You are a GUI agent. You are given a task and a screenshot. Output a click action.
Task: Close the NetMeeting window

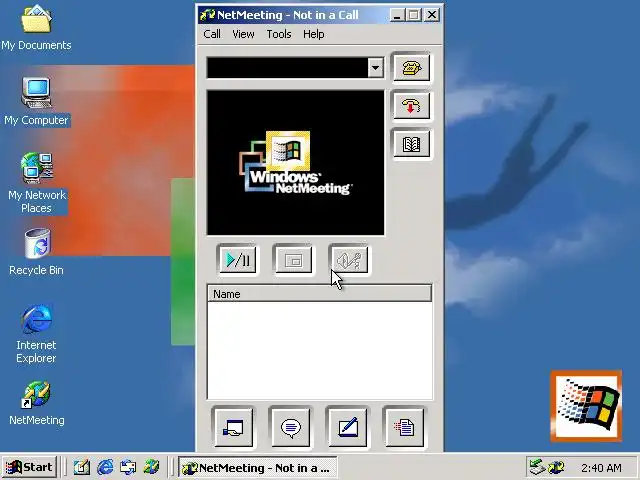tap(432, 16)
